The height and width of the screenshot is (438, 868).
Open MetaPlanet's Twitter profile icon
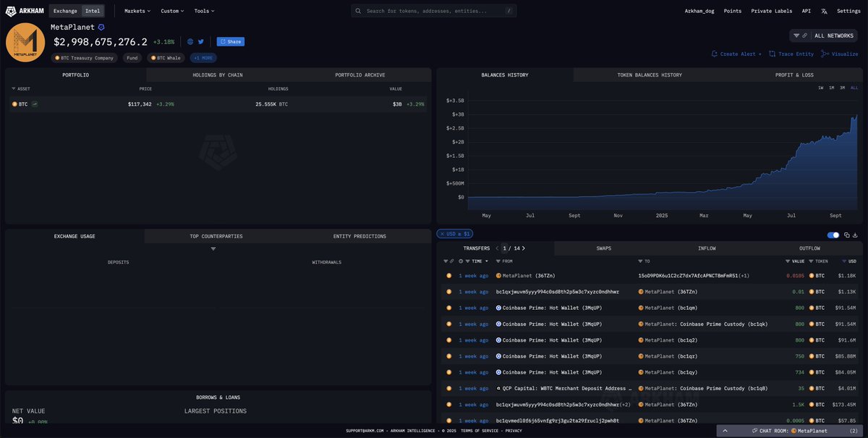201,42
